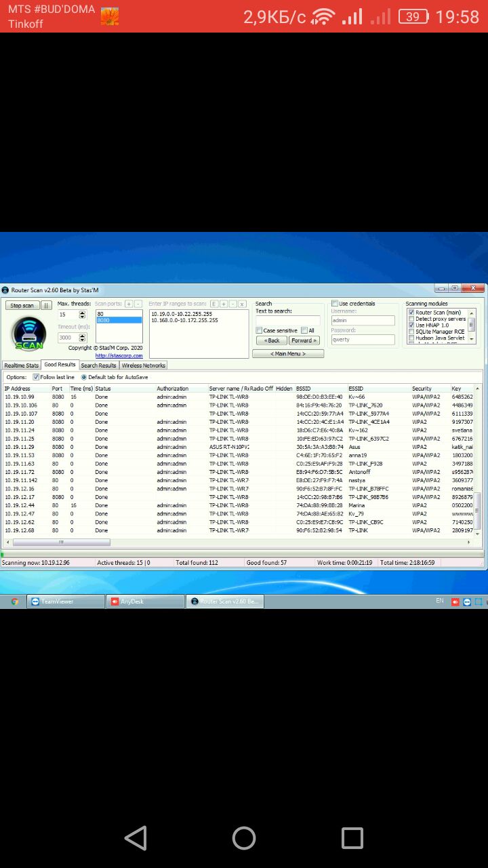Click the EN language indicator in tray
Image resolution: width=488 pixels, height=868 pixels.
click(x=439, y=601)
